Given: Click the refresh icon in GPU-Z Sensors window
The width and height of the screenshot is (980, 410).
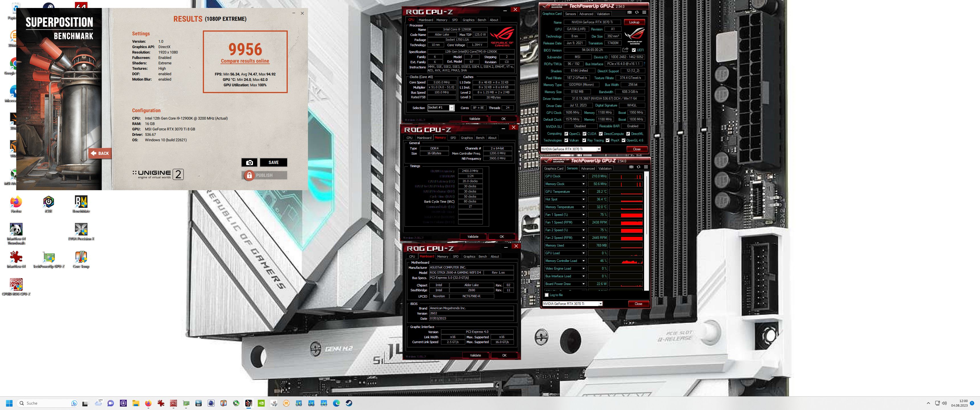Looking at the screenshot, I should 638,167.
